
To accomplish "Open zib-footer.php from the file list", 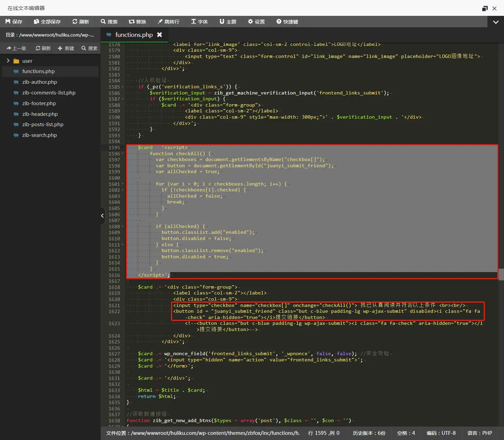I will pyautogui.click(x=39, y=103).
